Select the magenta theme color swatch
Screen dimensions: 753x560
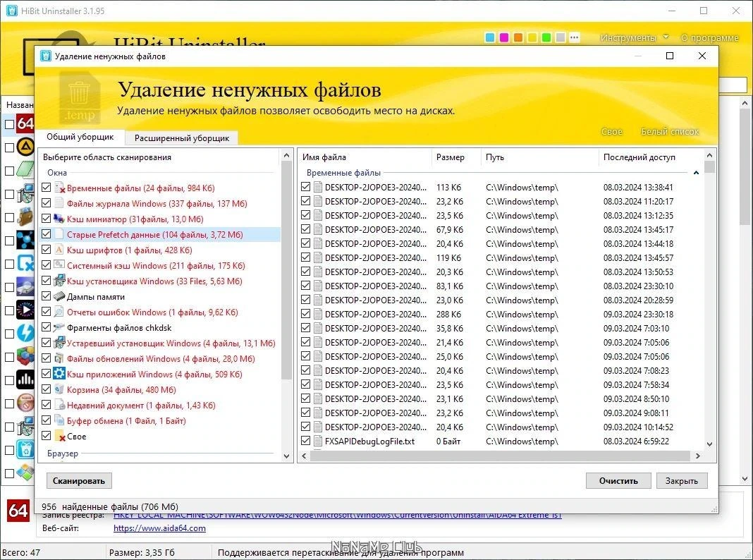[x=503, y=37]
